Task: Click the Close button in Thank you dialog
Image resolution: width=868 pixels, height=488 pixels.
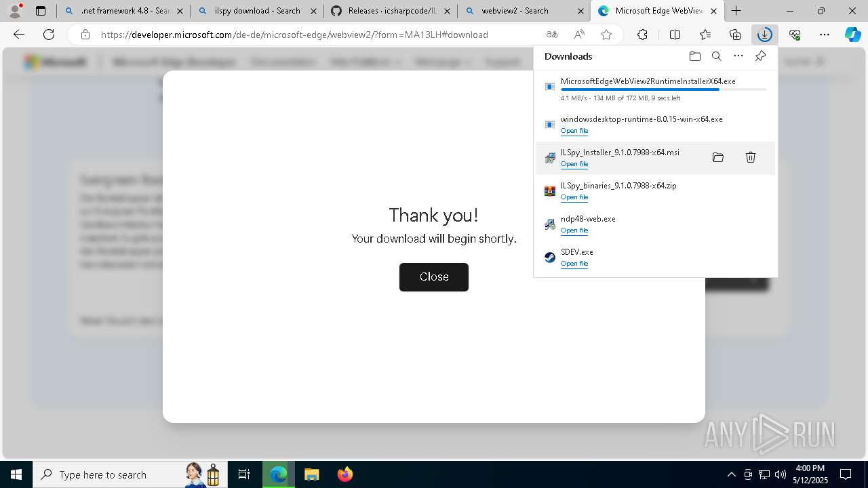Action: coord(434,277)
